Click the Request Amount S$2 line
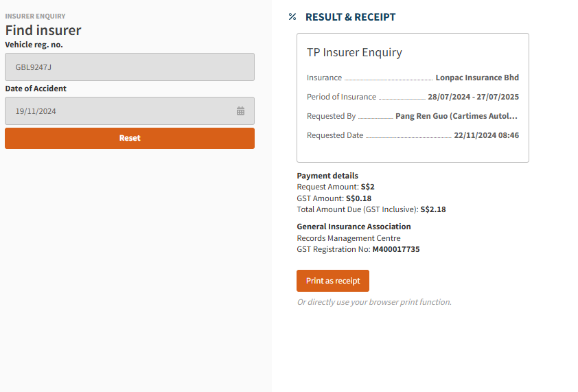The width and height of the screenshot is (578, 392). [x=336, y=187]
